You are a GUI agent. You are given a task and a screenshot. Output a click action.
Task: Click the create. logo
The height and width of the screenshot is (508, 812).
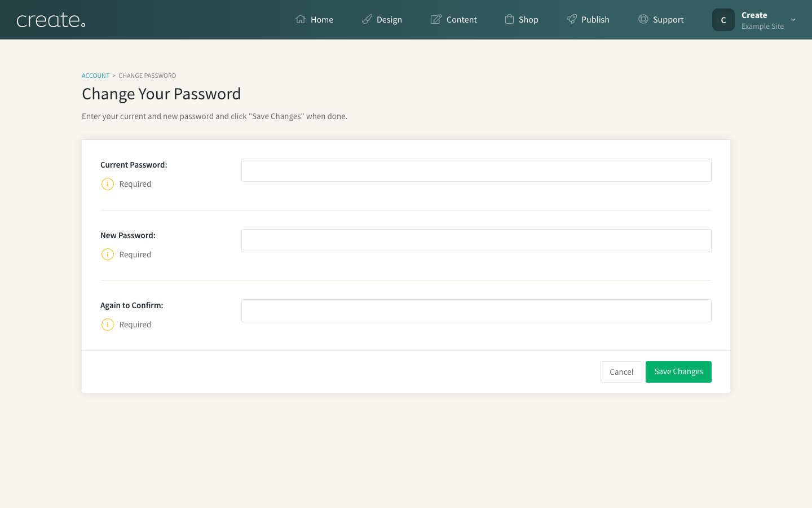click(51, 20)
